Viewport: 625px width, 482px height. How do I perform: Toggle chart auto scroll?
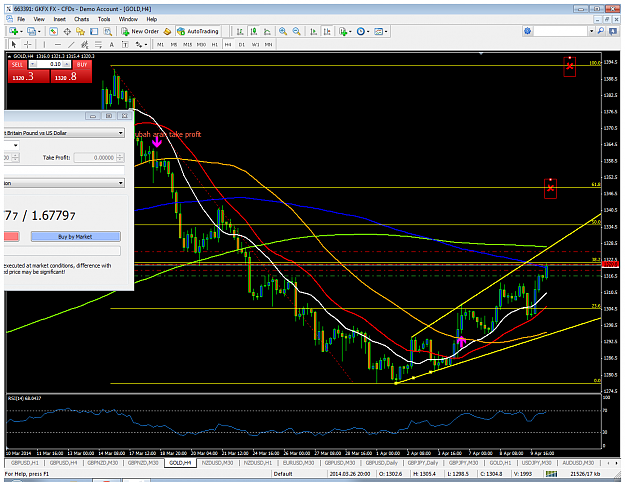(314, 31)
